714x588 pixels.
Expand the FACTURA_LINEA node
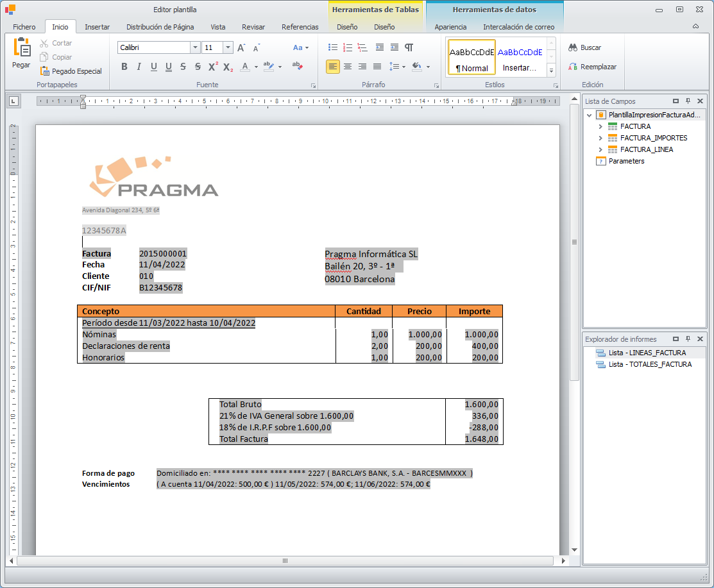[x=600, y=149]
